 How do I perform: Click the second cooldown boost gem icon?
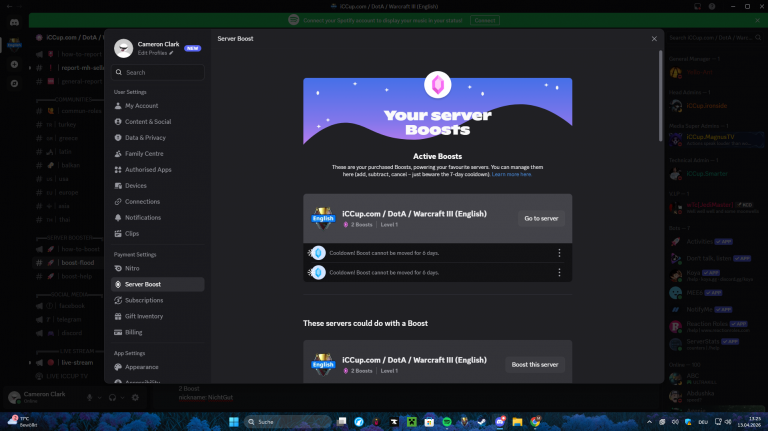[318, 272]
